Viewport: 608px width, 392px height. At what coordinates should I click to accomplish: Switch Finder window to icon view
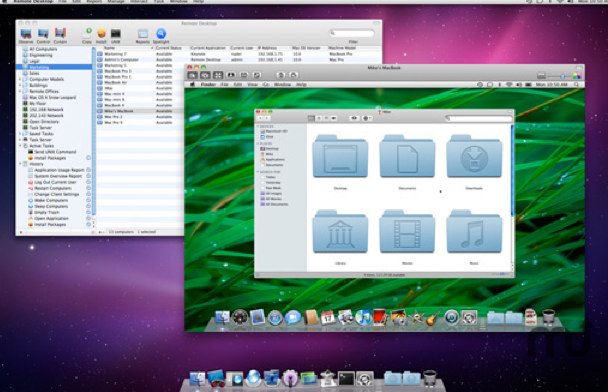tap(311, 118)
